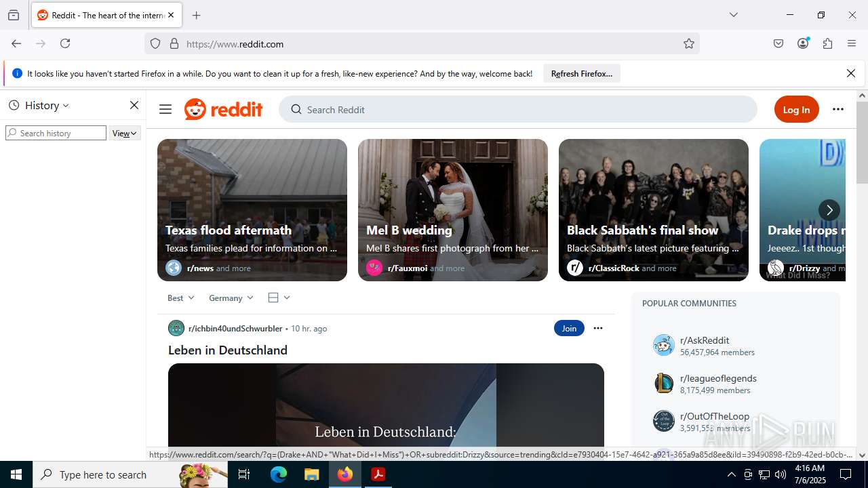868x488 pixels.
Task: Show site security padlock information
Action: (174, 43)
